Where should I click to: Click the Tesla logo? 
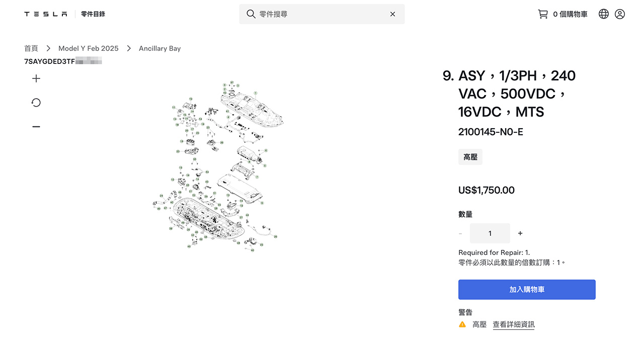click(x=46, y=14)
